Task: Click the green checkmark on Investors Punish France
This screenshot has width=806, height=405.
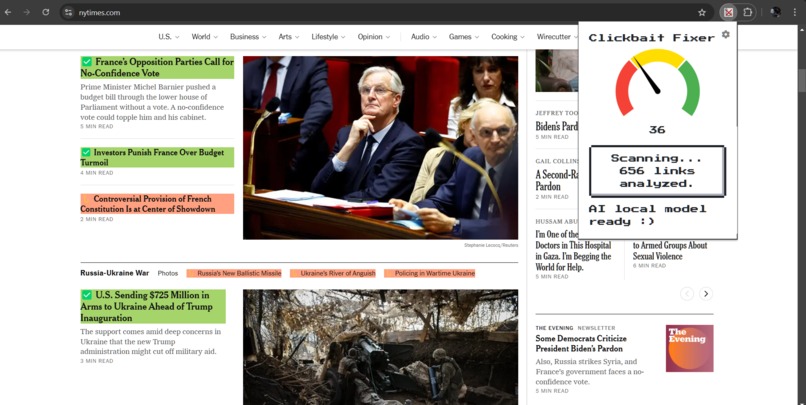Action: (86, 152)
